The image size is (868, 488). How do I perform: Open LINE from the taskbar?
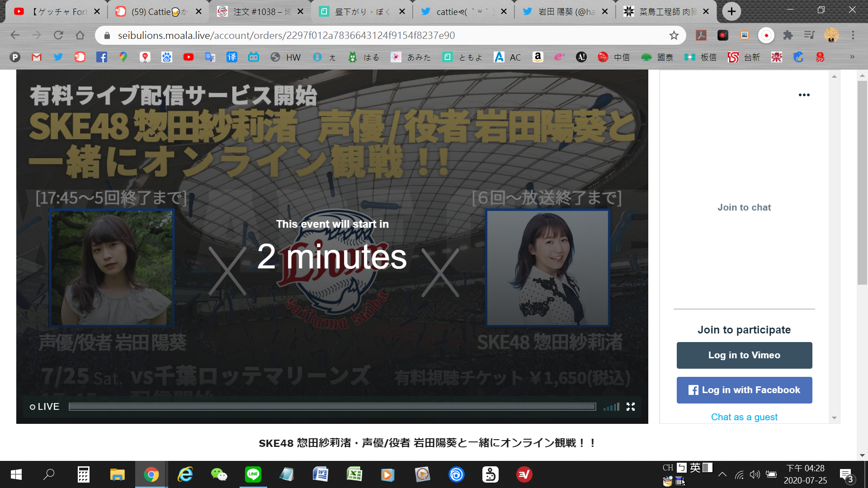coord(253,474)
